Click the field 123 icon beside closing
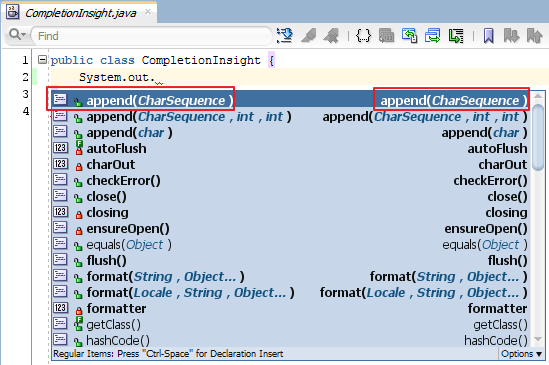Viewport: 549px width, 365px height. click(x=60, y=212)
